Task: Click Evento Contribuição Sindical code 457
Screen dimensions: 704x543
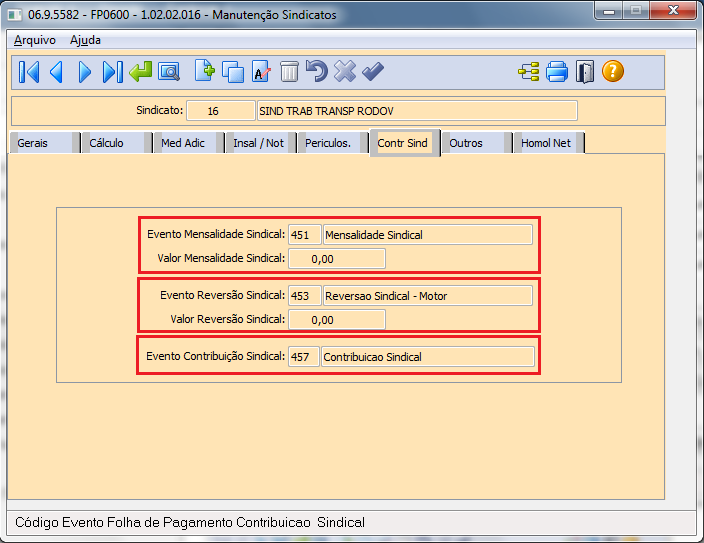Action: 304,357
